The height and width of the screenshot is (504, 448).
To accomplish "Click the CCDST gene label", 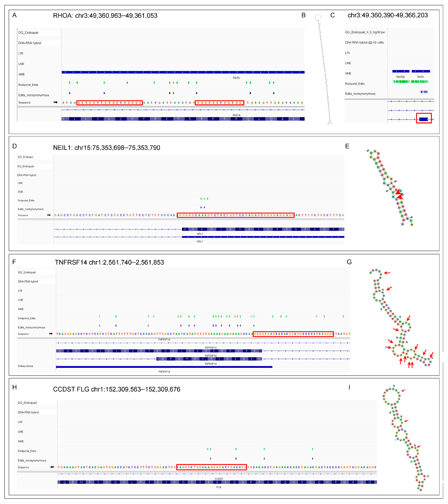I will pyautogui.click(x=219, y=479).
